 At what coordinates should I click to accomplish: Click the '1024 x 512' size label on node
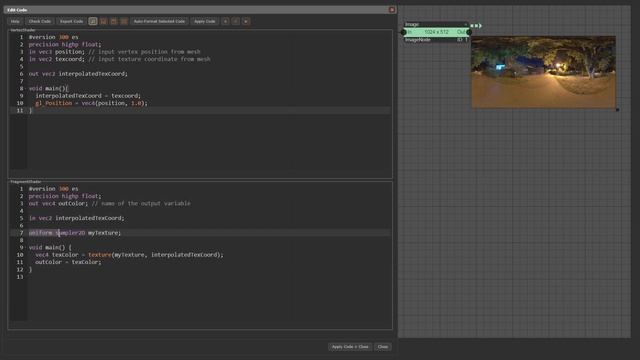[436, 32]
